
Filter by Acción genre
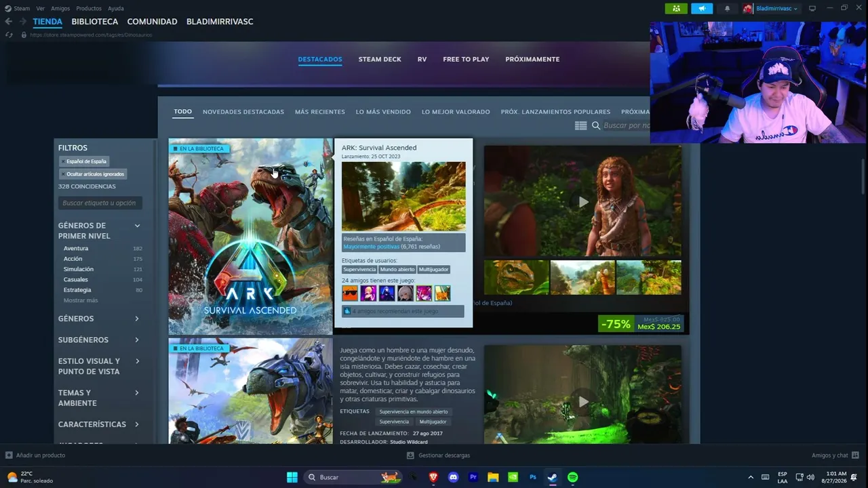(x=73, y=259)
